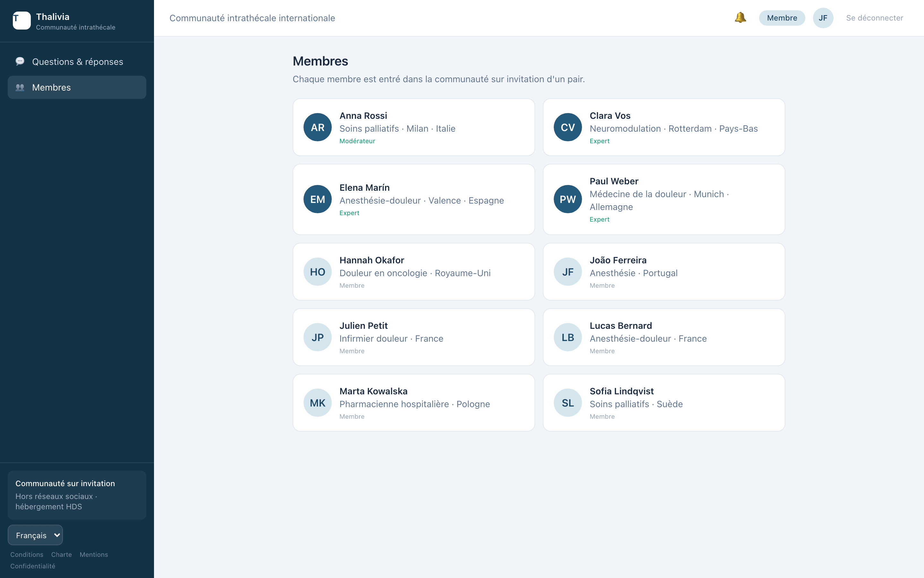Click the name Clara Vos
Screen dimensions: 924x578
click(610, 116)
